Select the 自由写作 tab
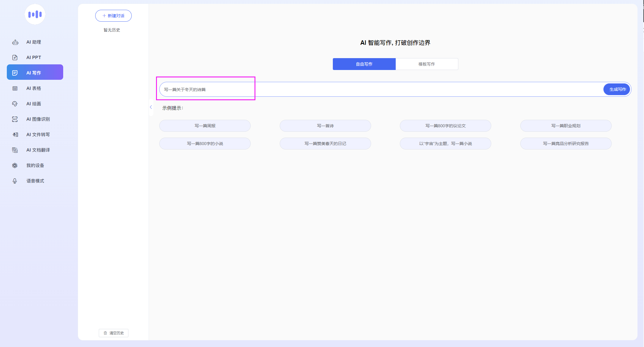The image size is (644, 347). (x=364, y=64)
